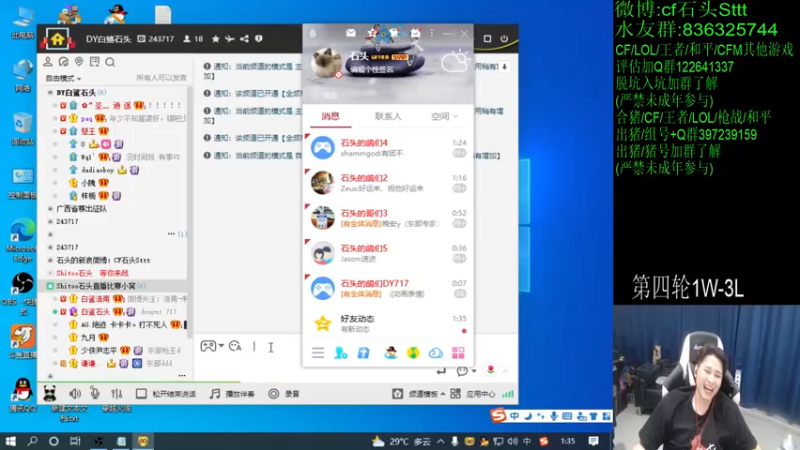Click the weather cloud icon in QQ panel

(454, 62)
